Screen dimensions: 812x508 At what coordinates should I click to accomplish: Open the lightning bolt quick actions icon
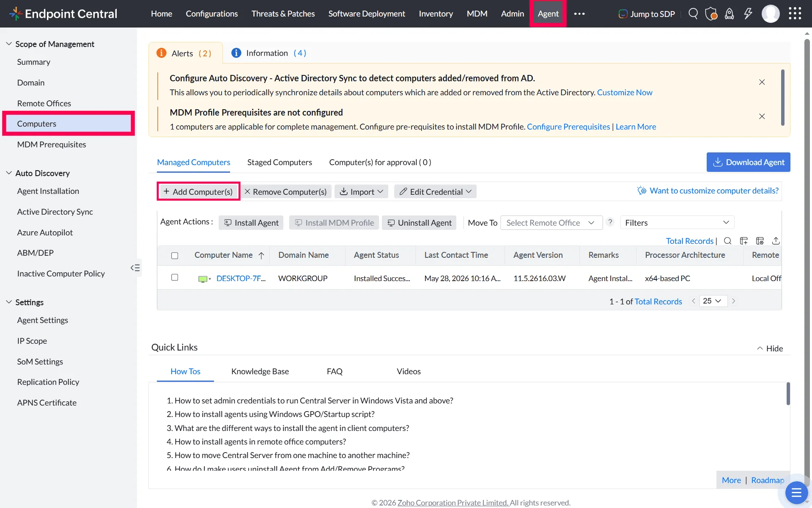(x=748, y=14)
